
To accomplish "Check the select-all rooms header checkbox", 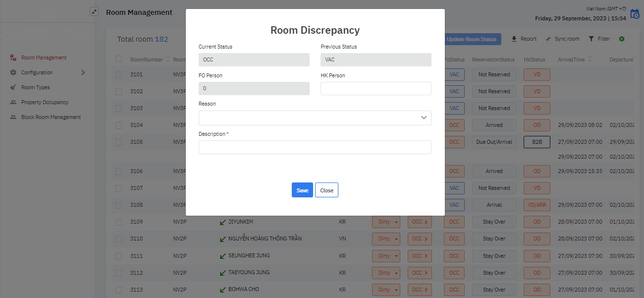I will click(118, 59).
